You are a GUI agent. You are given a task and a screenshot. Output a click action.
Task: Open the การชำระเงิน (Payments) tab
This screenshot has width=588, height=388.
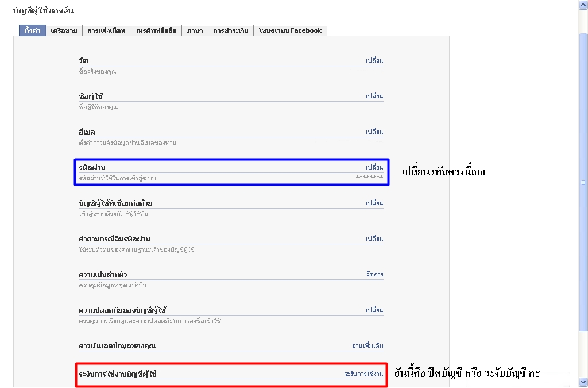230,30
